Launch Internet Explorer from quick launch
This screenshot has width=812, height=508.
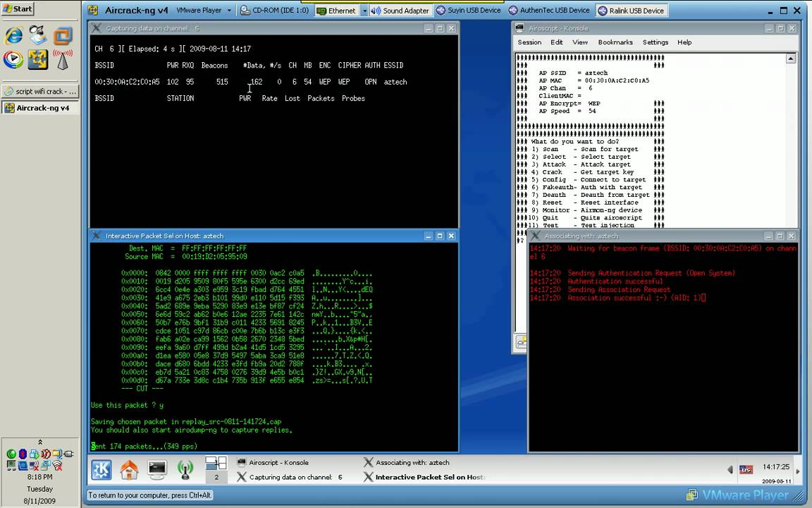tap(13, 36)
